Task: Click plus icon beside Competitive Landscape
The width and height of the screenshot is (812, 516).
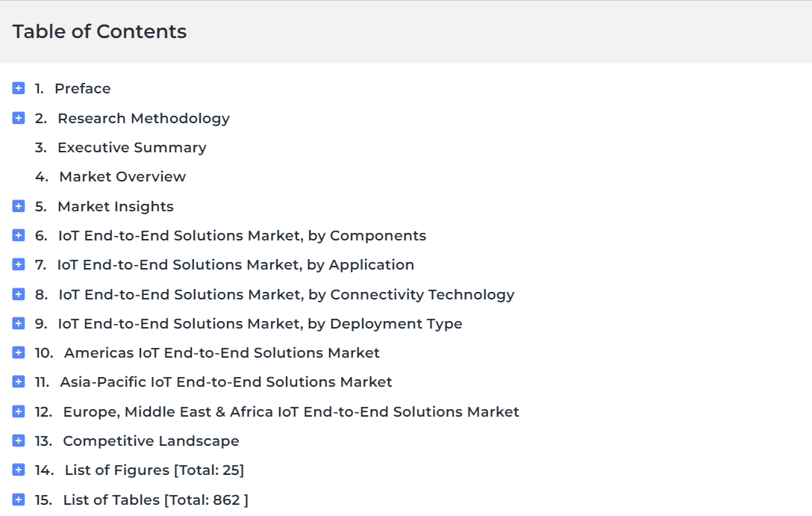Action: tap(18, 441)
